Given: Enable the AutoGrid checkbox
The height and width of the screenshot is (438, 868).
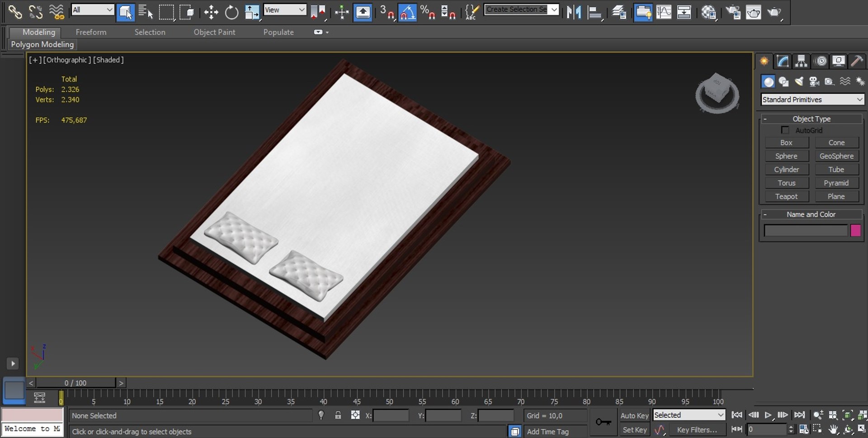Looking at the screenshot, I should (785, 130).
